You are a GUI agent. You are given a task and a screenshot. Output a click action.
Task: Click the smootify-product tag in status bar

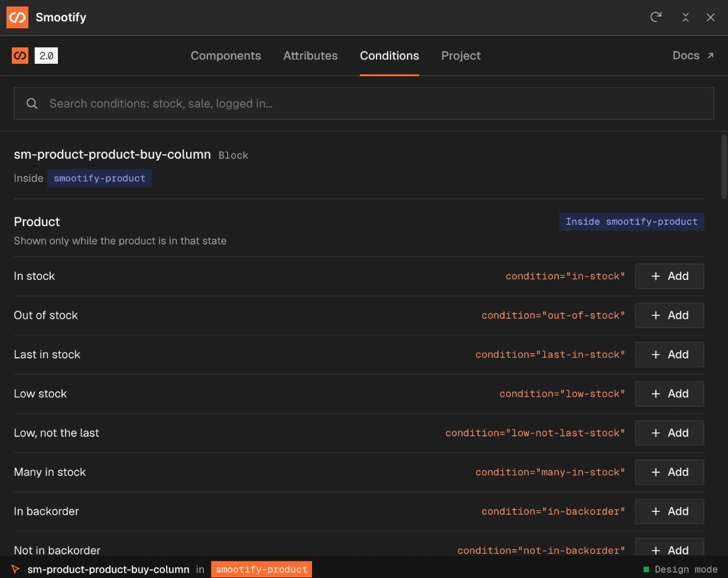pyautogui.click(x=261, y=569)
